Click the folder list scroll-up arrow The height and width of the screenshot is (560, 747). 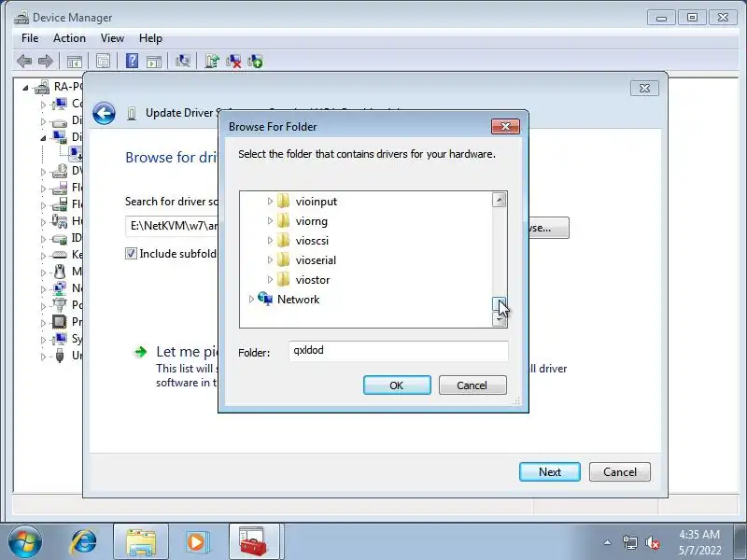pos(500,200)
